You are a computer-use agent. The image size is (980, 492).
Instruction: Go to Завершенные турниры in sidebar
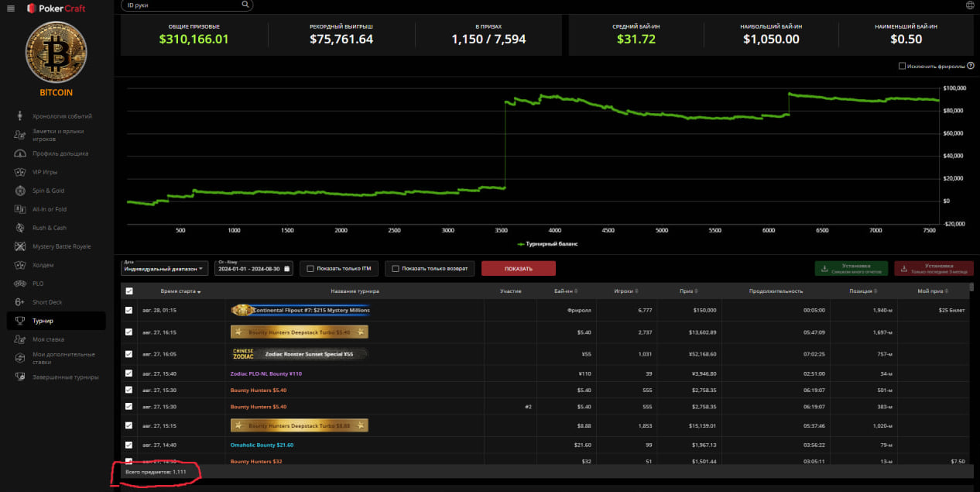[65, 377]
